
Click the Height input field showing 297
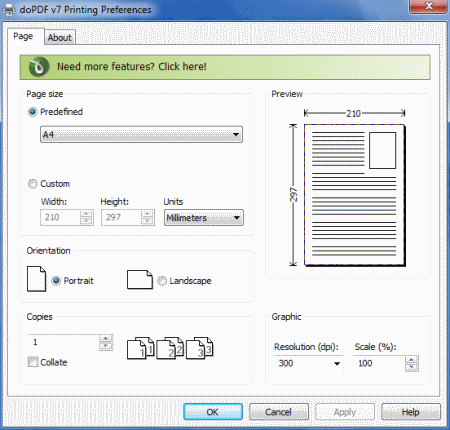[121, 218]
